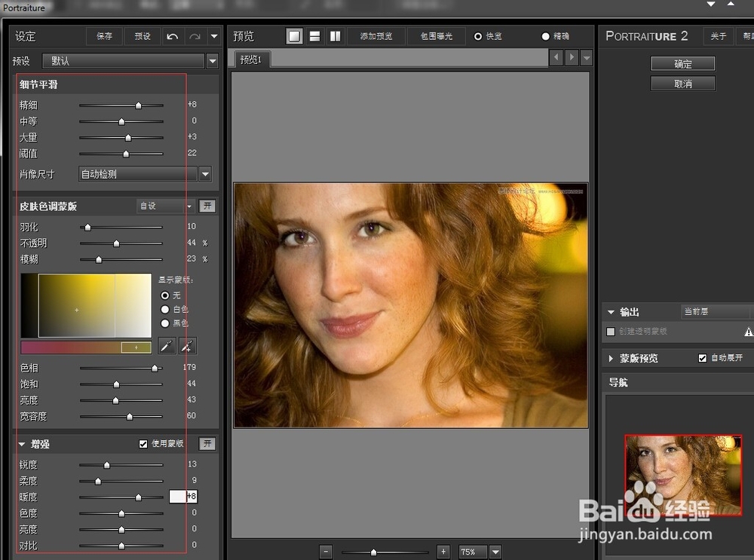The width and height of the screenshot is (754, 560).
Task: Toggle the 创建透明蒙版 checkbox
Action: coord(611,331)
